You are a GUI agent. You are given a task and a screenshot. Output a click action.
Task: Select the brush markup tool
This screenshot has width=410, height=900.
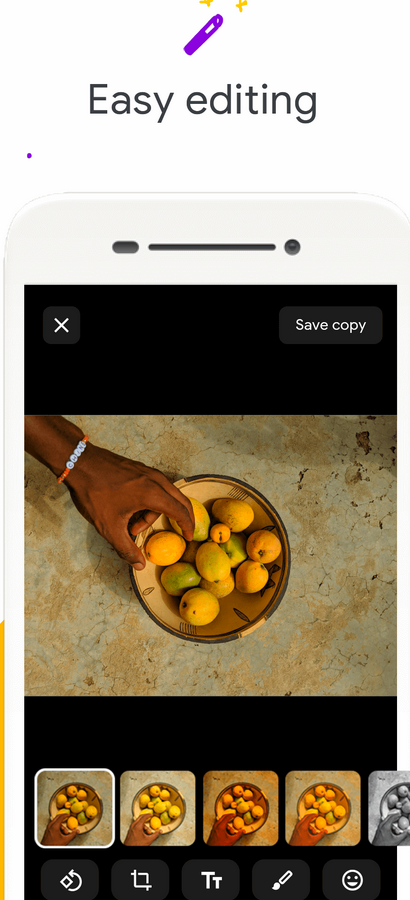[281, 879]
